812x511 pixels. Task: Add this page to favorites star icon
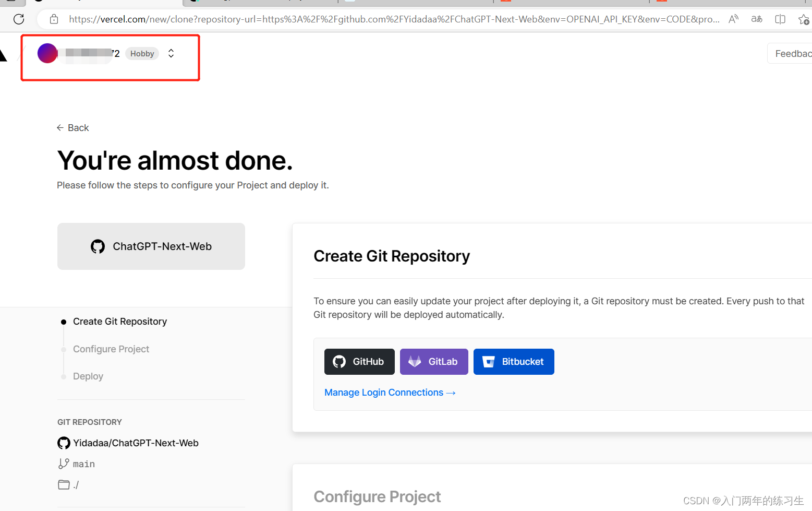(804, 19)
